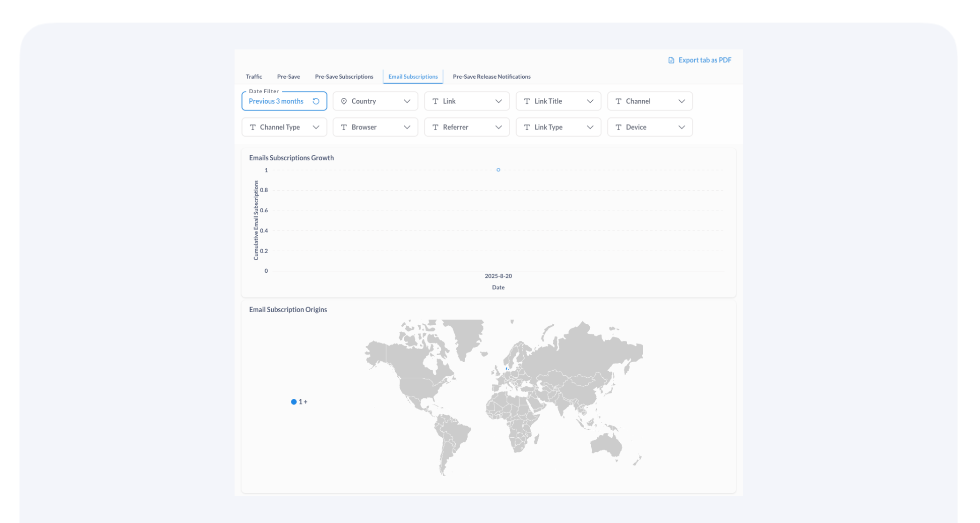
Task: Click the text icon beside Browser
Action: tap(344, 127)
